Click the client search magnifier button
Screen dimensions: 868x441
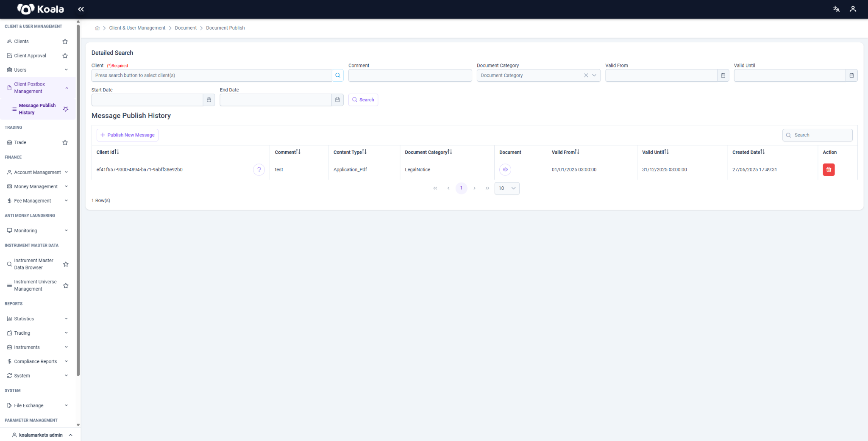pyautogui.click(x=338, y=75)
